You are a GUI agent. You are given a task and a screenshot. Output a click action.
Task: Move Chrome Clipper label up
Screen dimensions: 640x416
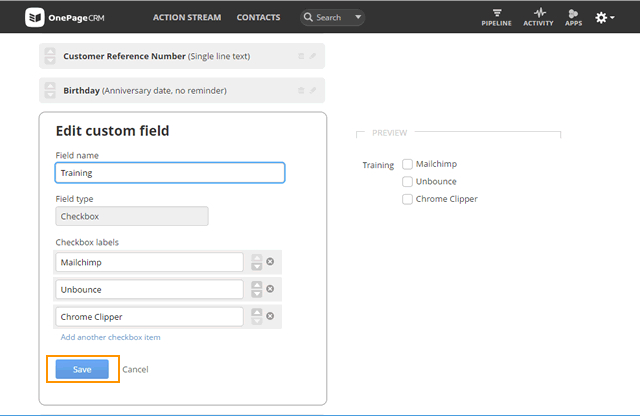point(257,312)
